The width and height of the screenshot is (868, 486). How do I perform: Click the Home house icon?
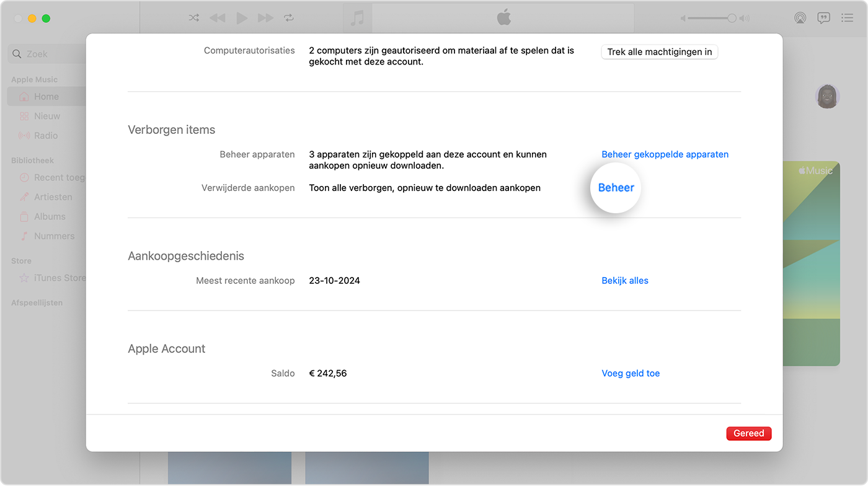coord(24,97)
